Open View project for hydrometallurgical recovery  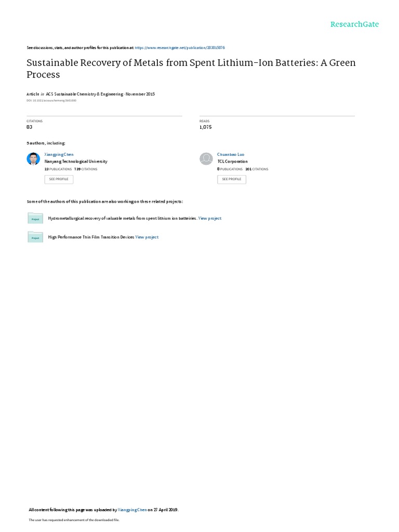pyautogui.click(x=210, y=218)
